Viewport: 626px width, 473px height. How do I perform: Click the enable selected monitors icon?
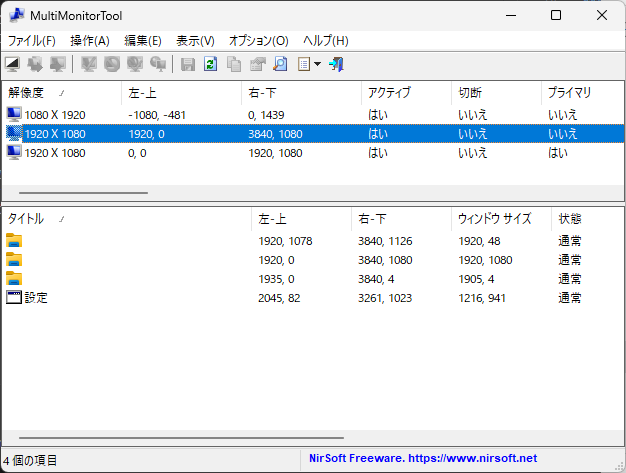point(89,64)
